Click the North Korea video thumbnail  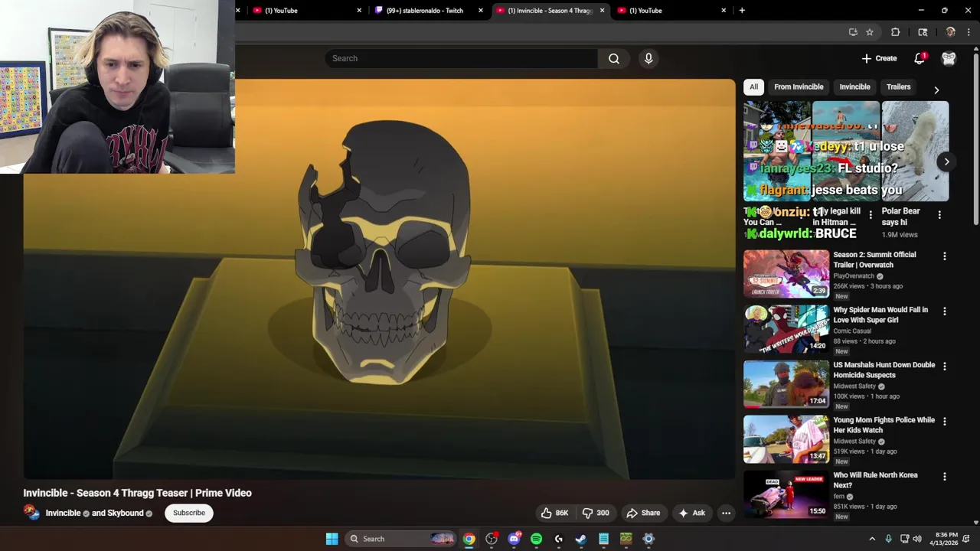click(x=786, y=494)
